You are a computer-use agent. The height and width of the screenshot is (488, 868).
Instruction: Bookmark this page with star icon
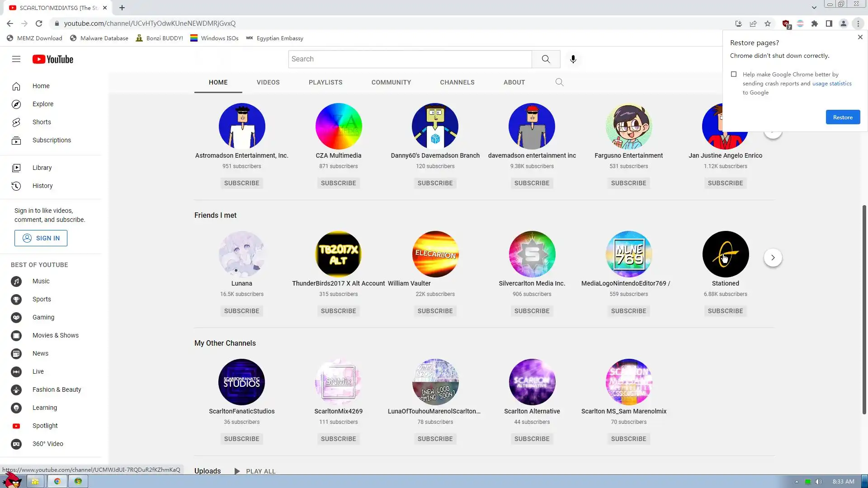(768, 23)
